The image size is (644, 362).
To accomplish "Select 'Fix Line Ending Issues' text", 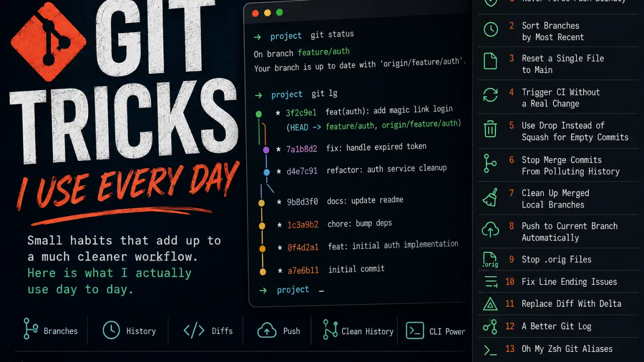I will pyautogui.click(x=569, y=282).
